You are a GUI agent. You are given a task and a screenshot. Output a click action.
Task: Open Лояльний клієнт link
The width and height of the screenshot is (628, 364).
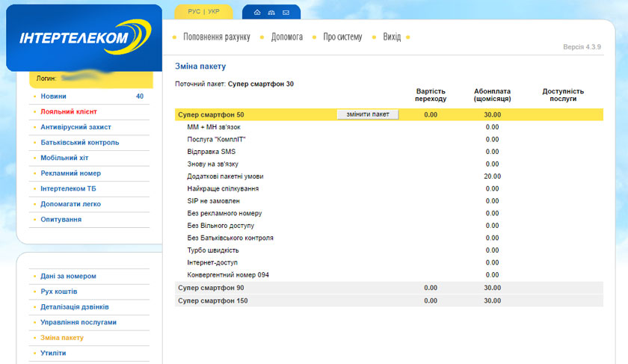[x=69, y=111]
